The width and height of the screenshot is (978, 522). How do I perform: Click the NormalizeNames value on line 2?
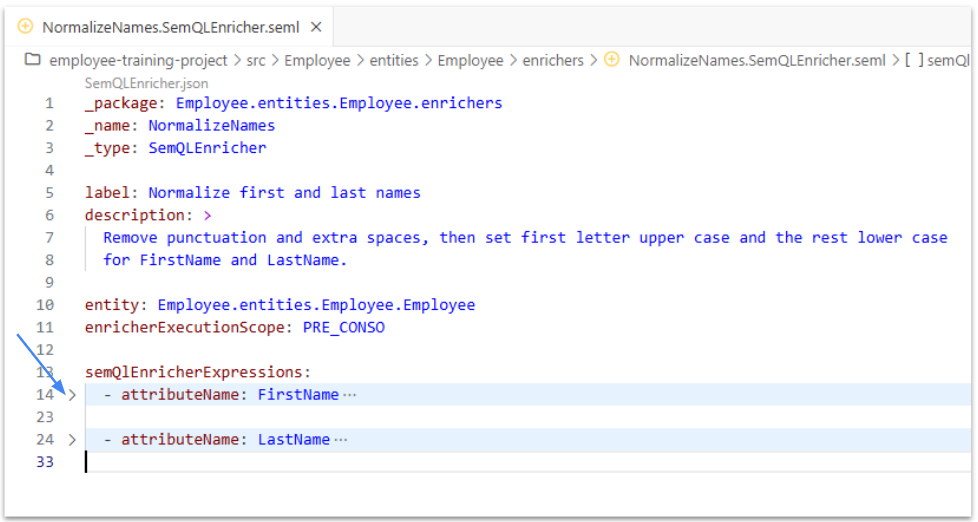pos(211,125)
